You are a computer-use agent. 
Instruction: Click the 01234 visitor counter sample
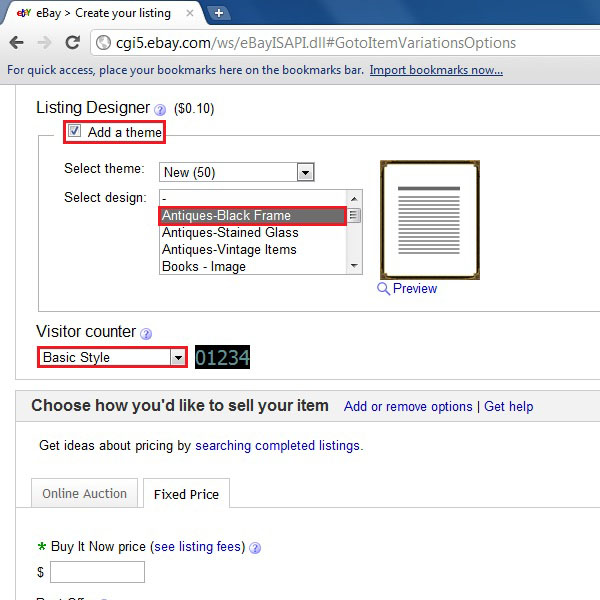pos(222,357)
